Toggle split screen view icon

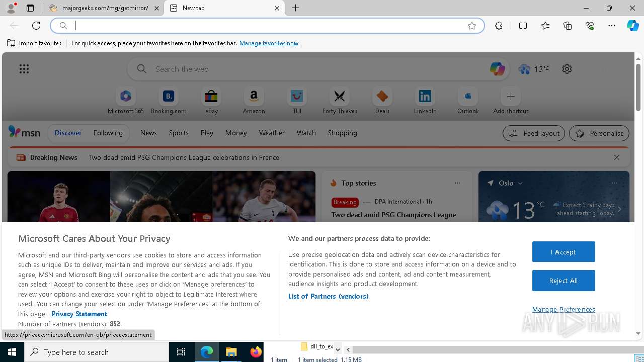[x=523, y=26]
